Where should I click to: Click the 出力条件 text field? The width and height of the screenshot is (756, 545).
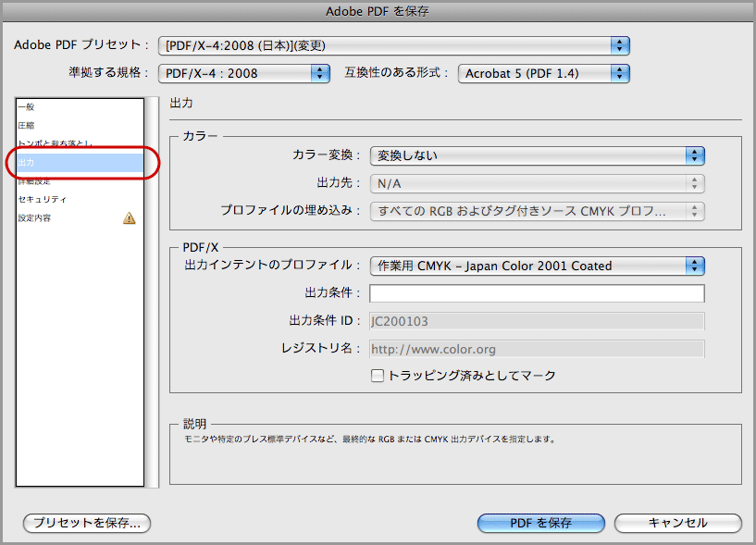click(537, 293)
